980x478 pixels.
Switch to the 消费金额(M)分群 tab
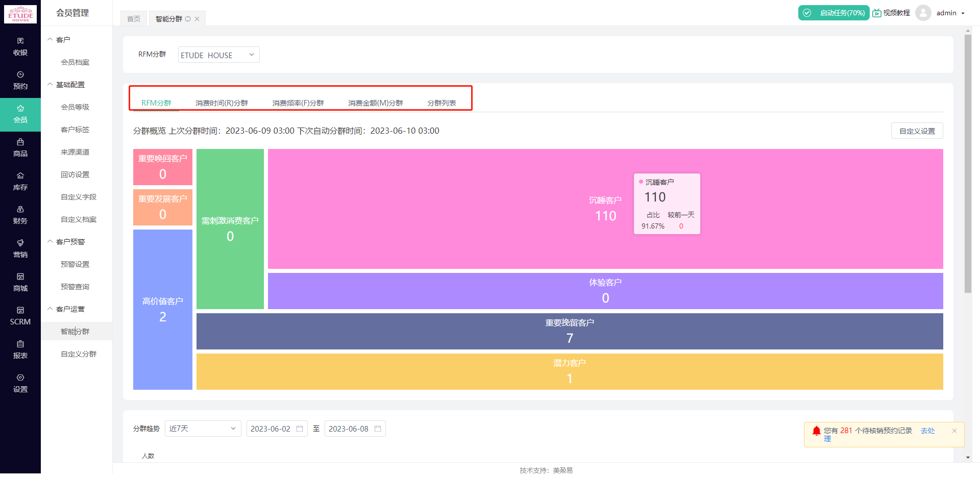[x=375, y=102]
